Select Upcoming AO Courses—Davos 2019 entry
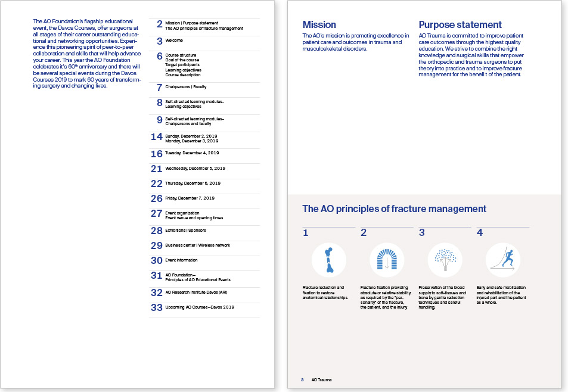The height and width of the screenshot is (392, 568). [x=200, y=307]
